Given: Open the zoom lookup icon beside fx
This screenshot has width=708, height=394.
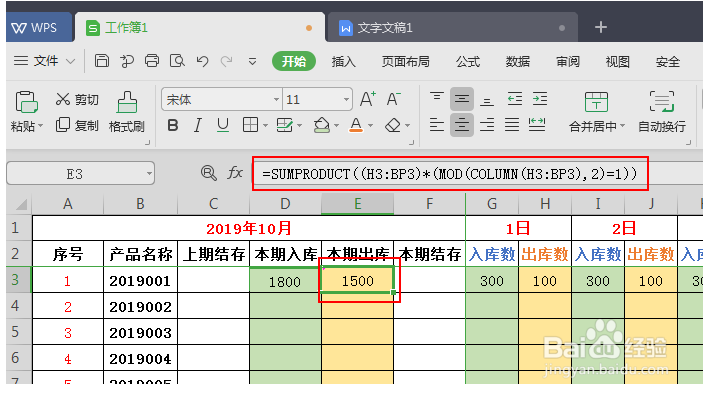Looking at the screenshot, I should click(x=209, y=173).
